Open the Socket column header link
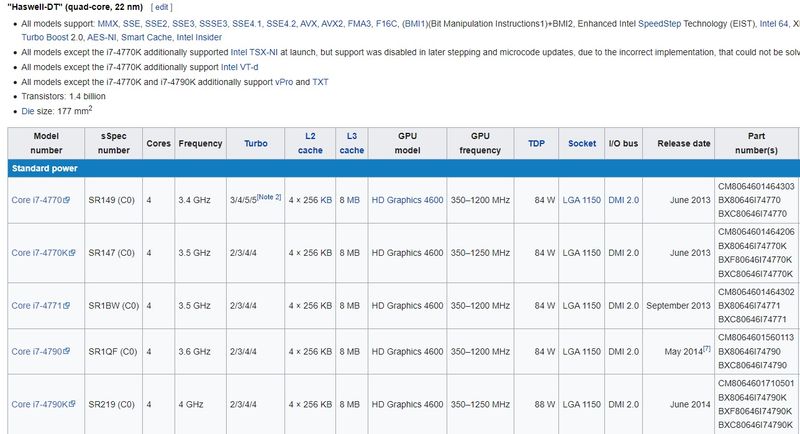800x434 pixels. (x=582, y=143)
